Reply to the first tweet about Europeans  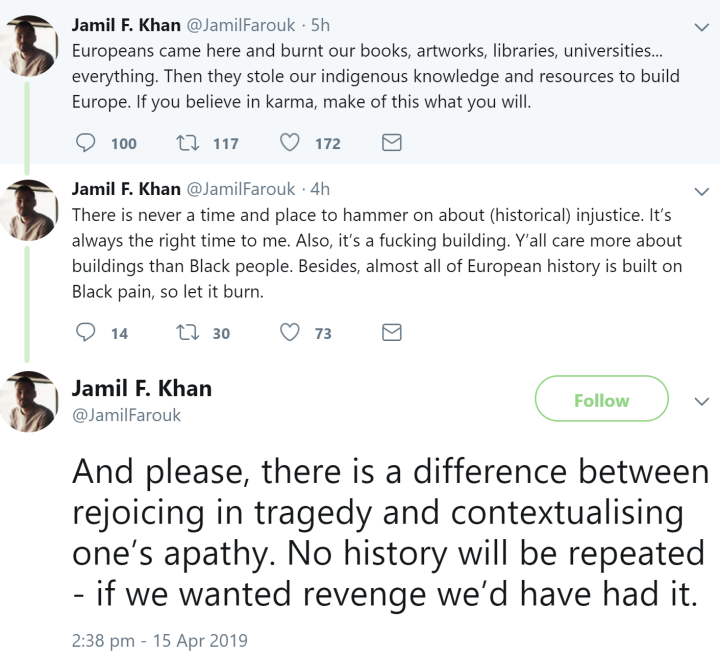87,143
